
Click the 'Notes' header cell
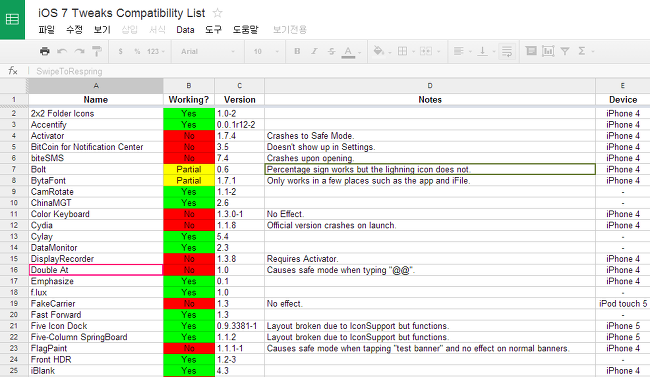[x=430, y=100]
